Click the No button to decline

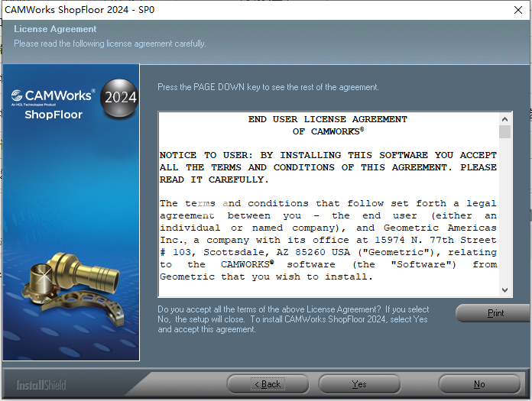479,384
